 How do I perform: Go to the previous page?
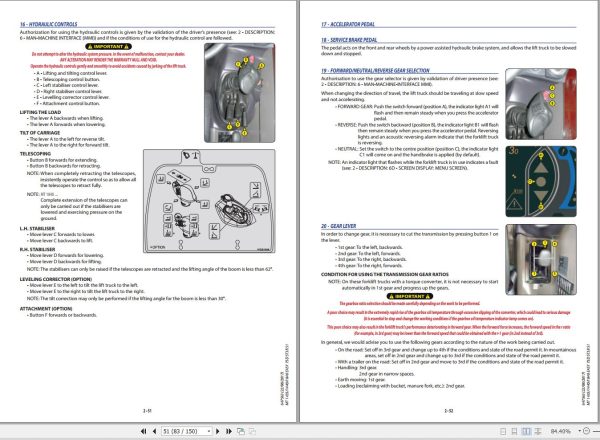[x=154, y=431]
